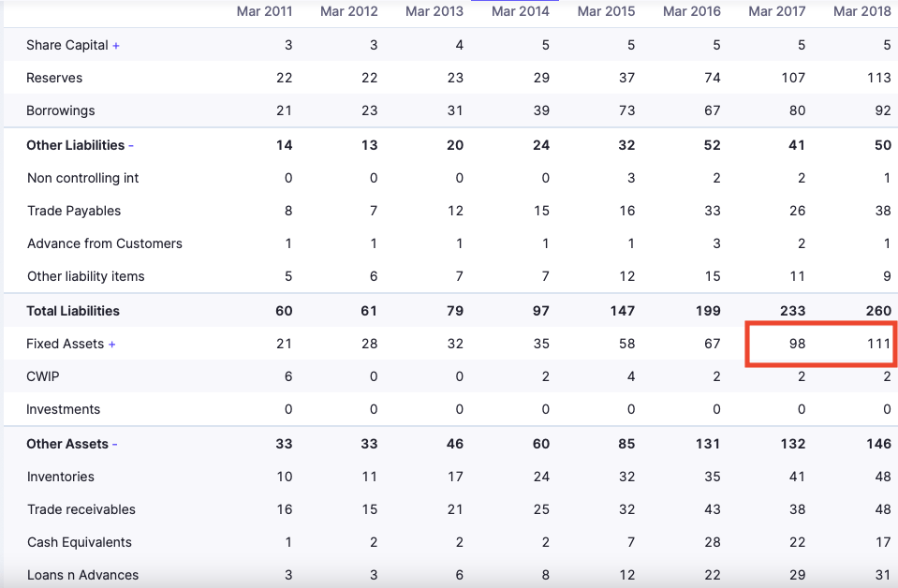Click the Cash Equivalents row label
Image resolution: width=898 pixels, height=588 pixels.
[80, 542]
